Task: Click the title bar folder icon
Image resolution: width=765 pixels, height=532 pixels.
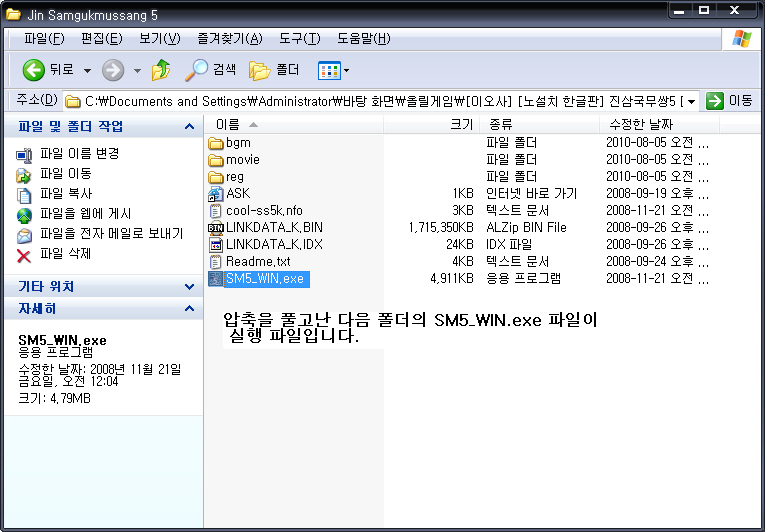Action: point(13,15)
